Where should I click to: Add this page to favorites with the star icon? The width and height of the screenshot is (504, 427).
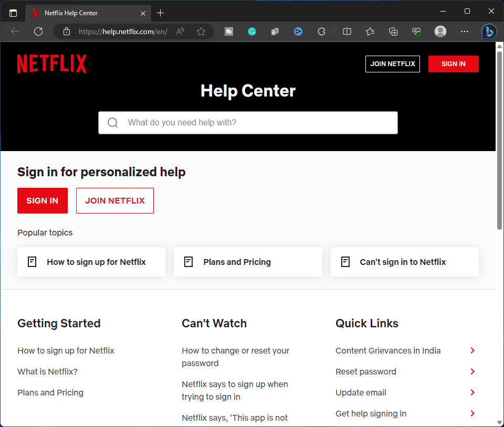[201, 31]
